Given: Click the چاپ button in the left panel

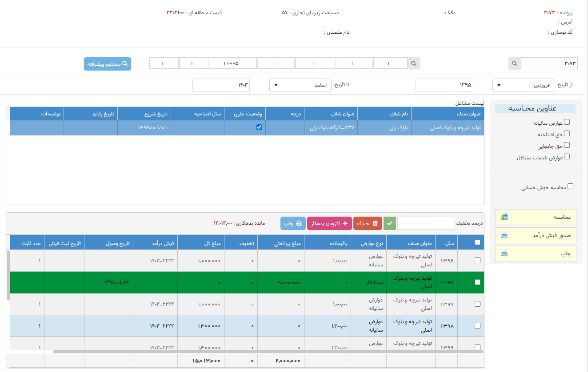Looking at the screenshot, I should pos(536,253).
